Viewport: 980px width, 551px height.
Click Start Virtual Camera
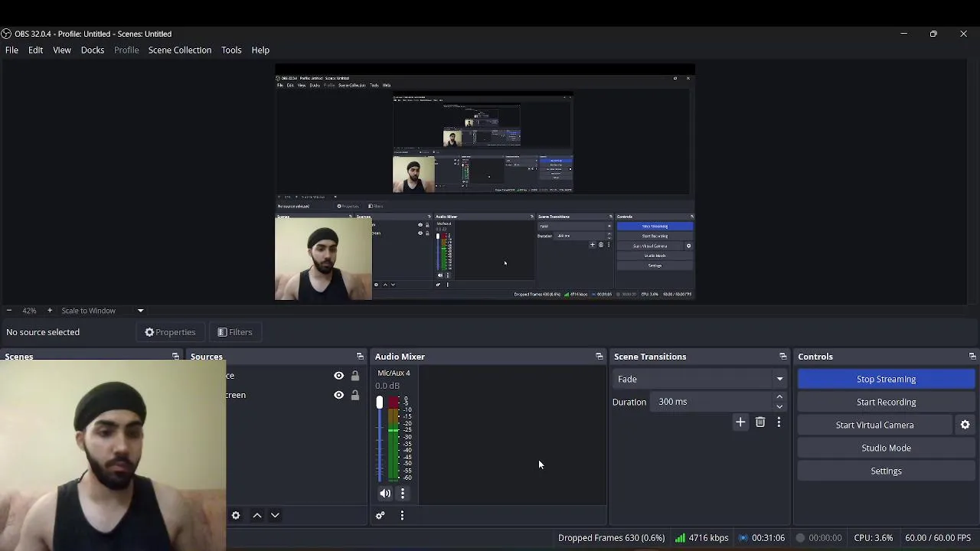point(874,425)
